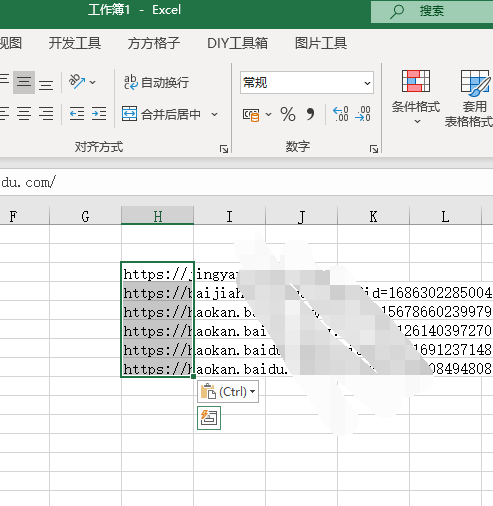Switch to 方方格子 tab
Screen dimensions: 493x506
coord(154,43)
